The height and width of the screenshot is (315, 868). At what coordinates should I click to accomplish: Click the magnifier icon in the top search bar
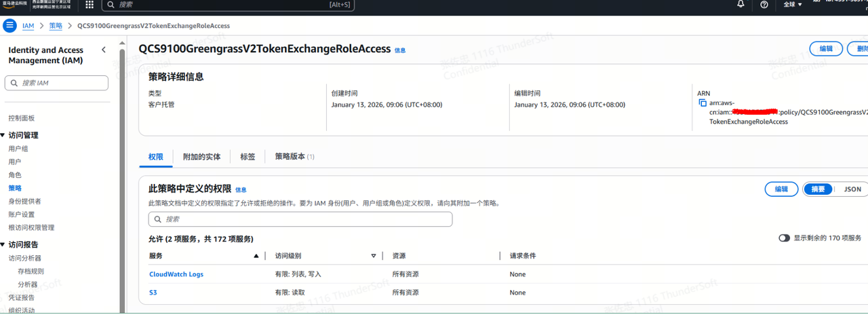pos(111,5)
